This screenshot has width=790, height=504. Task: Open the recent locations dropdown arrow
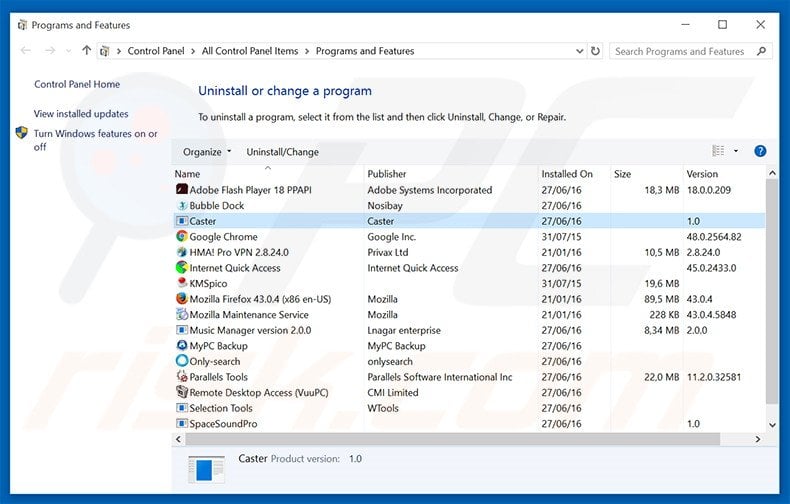69,51
